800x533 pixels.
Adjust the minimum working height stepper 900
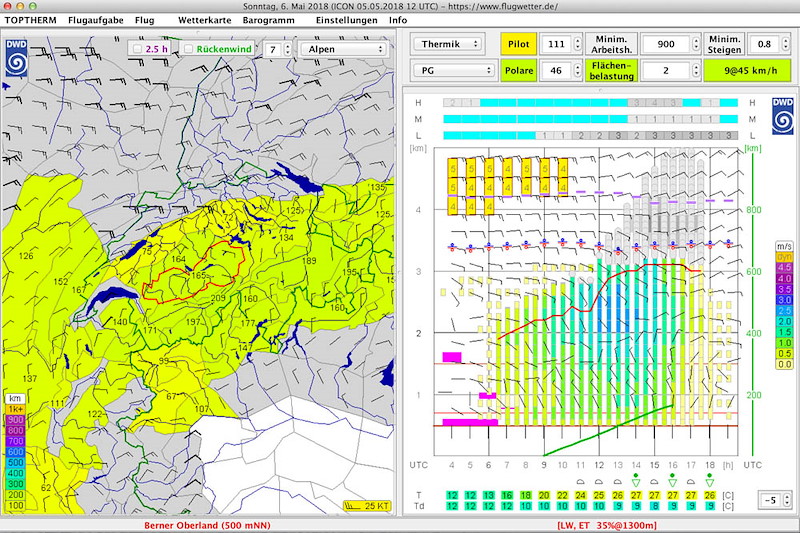[696, 44]
